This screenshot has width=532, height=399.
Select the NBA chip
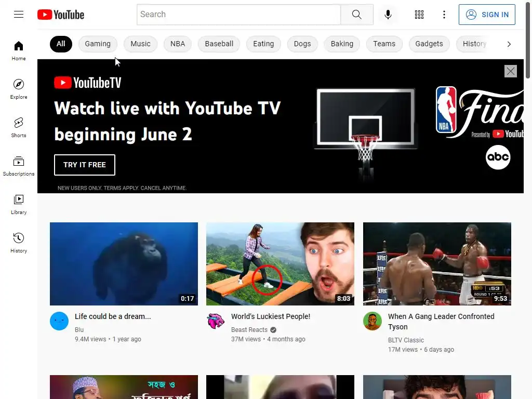click(x=178, y=44)
